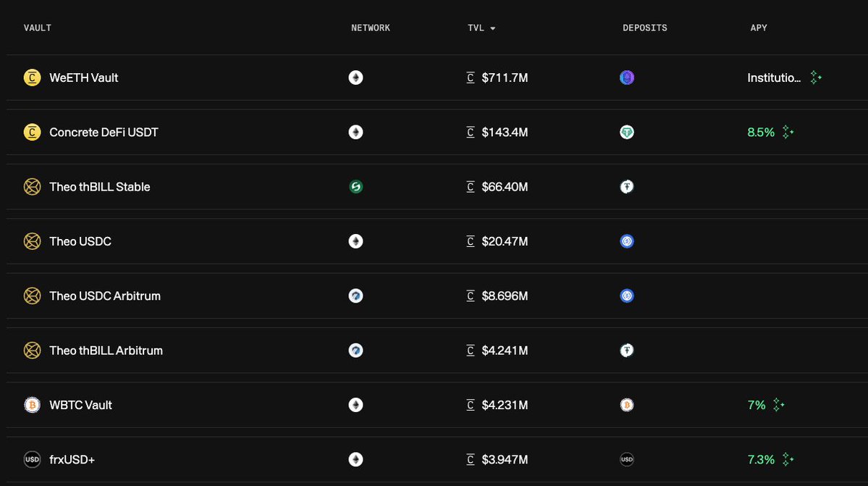Click the DEPOSITS column header
This screenshot has height=486, width=868.
(645, 28)
